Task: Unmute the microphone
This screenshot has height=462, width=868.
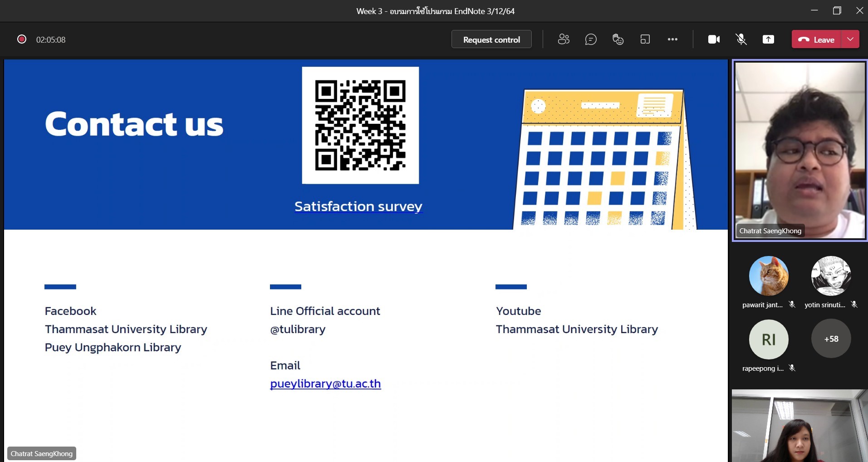Action: [x=741, y=39]
